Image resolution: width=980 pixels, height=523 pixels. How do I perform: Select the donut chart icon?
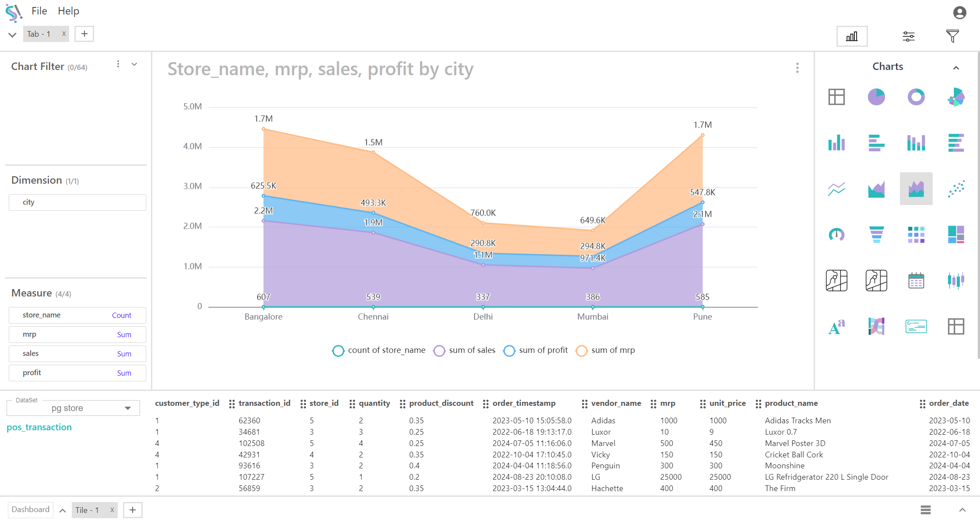click(916, 97)
